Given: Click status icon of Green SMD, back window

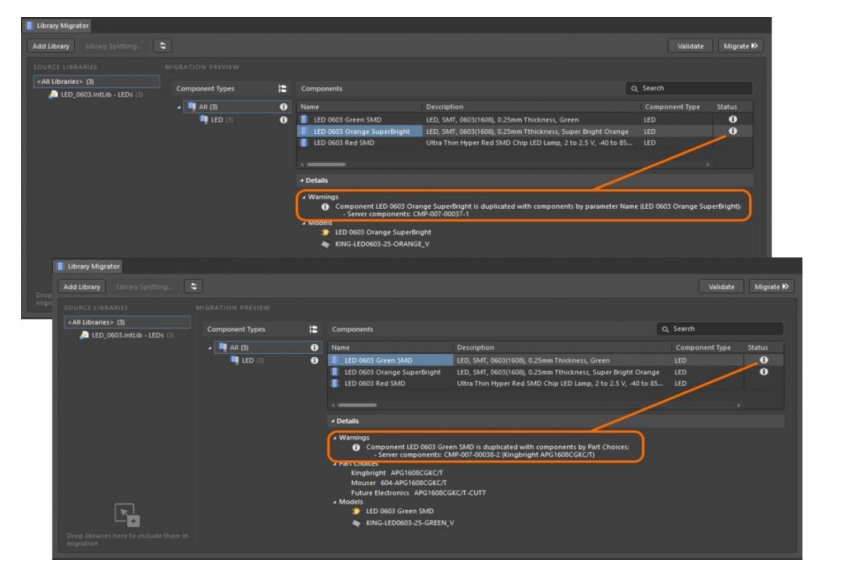Looking at the screenshot, I should tap(733, 119).
